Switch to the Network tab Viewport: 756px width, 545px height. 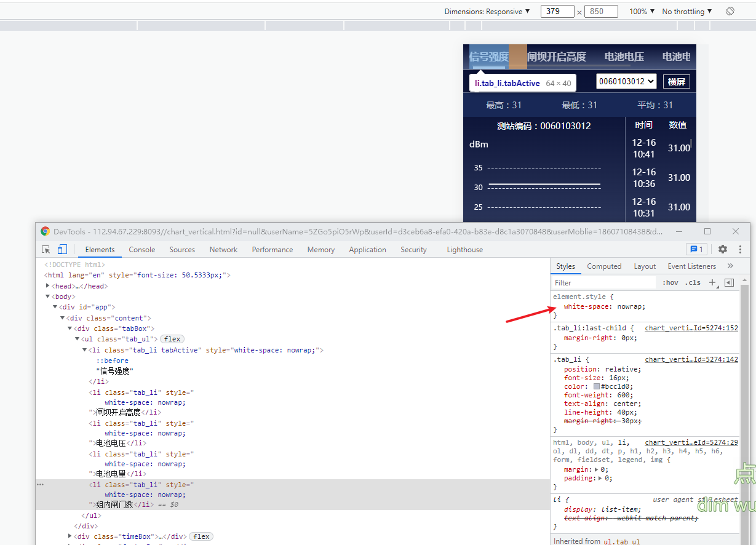223,249
